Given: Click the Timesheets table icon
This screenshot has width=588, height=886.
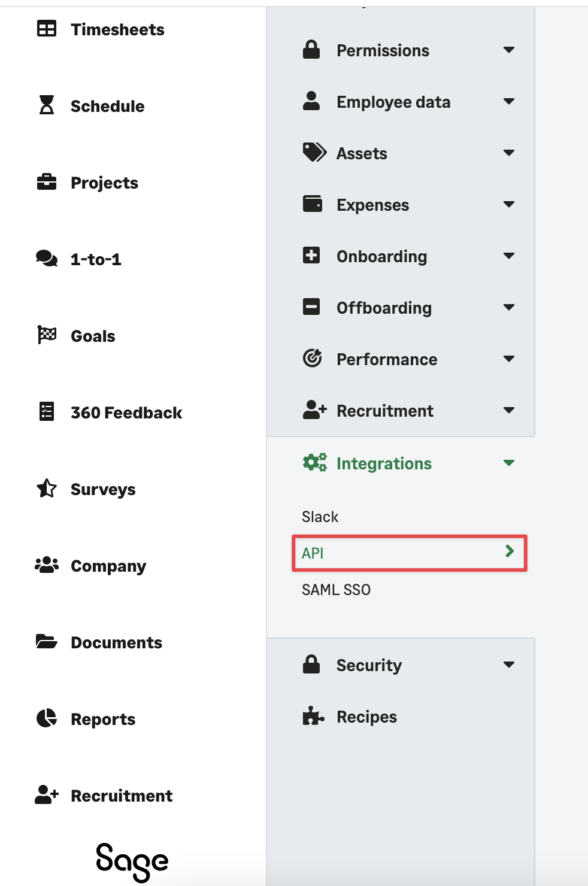Looking at the screenshot, I should pos(47,29).
